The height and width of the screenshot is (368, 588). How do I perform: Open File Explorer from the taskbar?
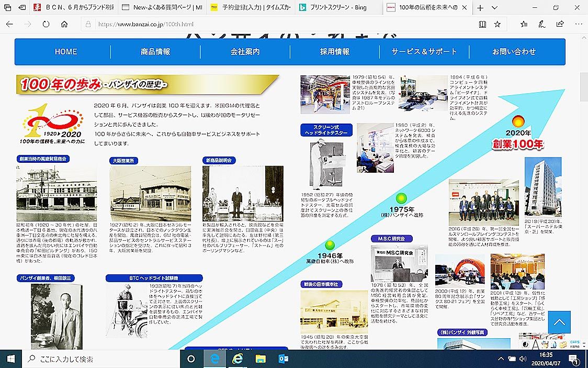pos(260,359)
